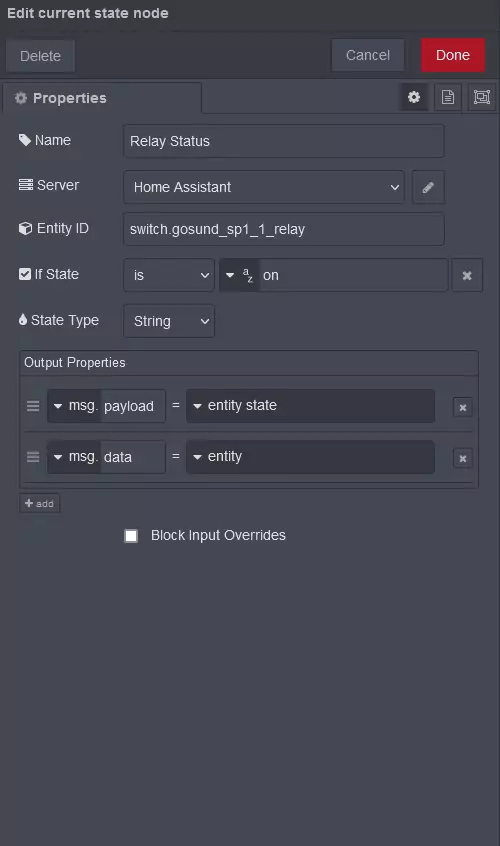500x846 pixels.
Task: Click the red Done button
Action: [453, 55]
